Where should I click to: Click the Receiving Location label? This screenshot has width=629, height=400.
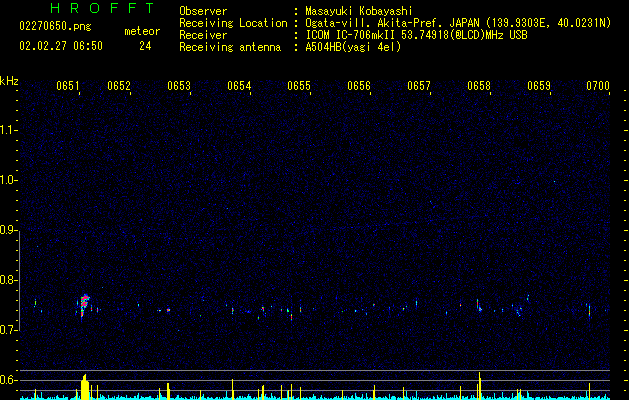(233, 23)
